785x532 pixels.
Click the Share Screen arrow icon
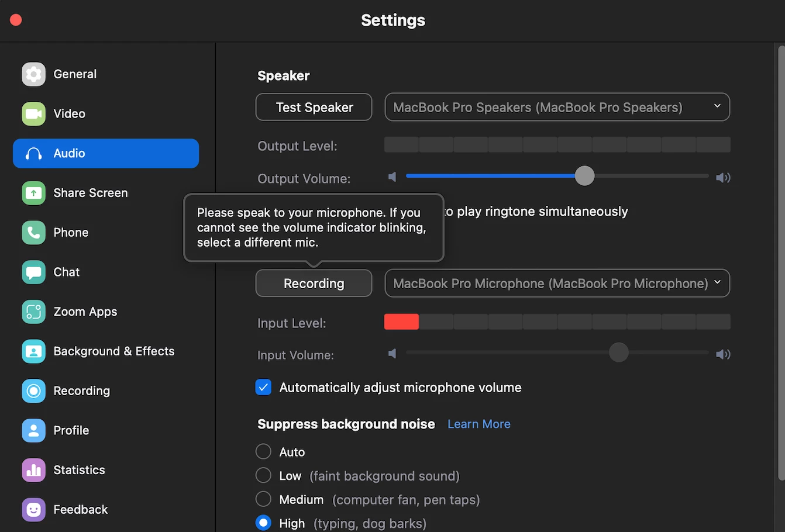click(33, 193)
